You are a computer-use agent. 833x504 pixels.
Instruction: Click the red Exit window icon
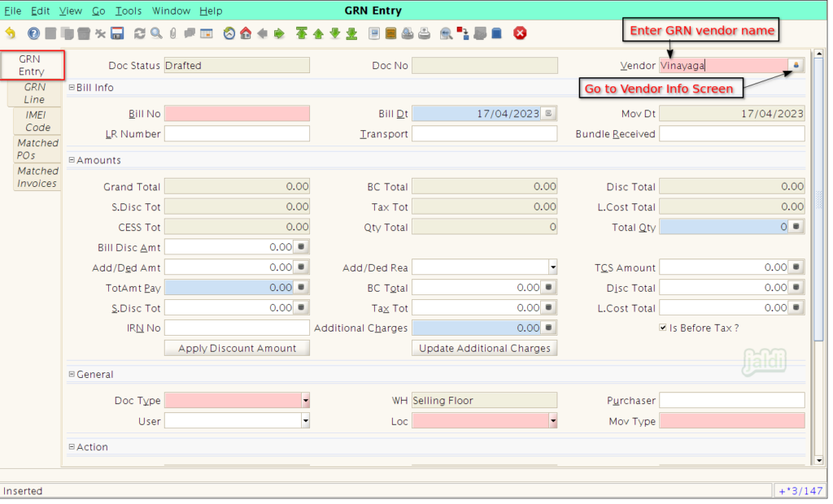(x=520, y=33)
